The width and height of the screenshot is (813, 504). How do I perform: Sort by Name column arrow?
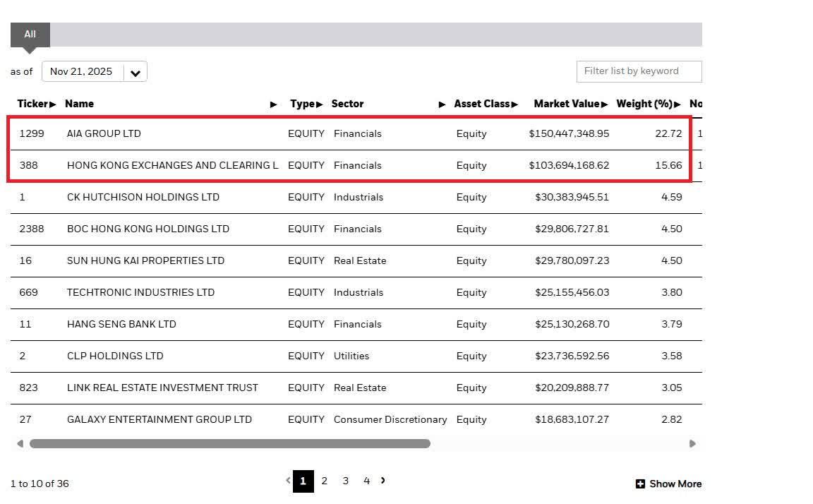coord(274,104)
